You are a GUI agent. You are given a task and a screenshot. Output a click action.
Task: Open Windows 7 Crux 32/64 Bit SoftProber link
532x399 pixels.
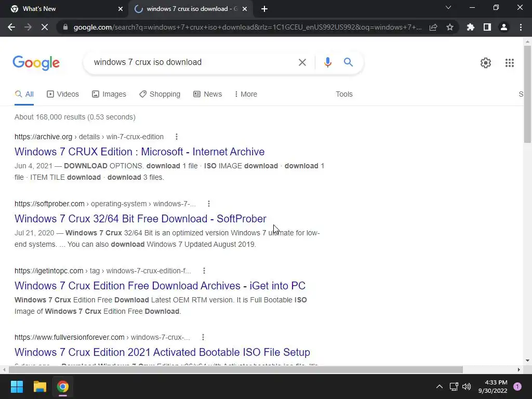click(140, 219)
